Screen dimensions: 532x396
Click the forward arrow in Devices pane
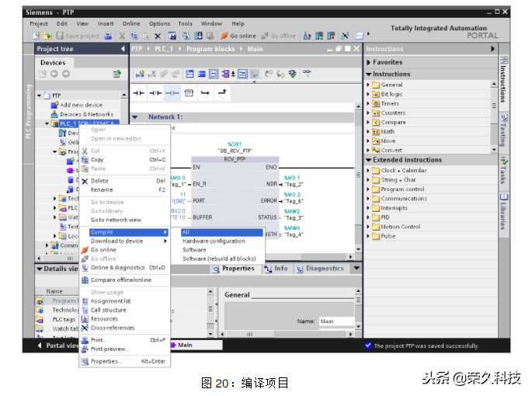66,74
